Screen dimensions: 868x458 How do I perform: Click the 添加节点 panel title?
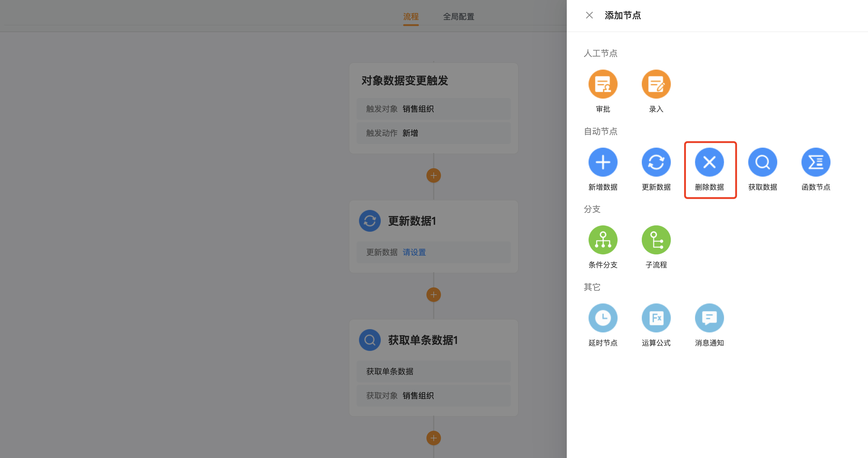(623, 15)
